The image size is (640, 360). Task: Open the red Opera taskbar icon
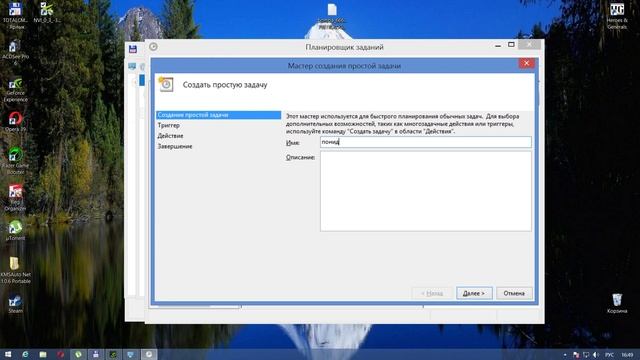tap(60, 354)
